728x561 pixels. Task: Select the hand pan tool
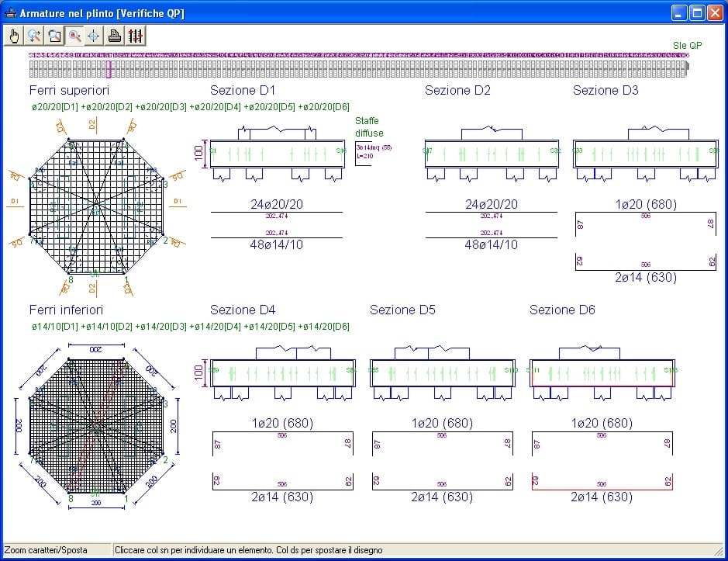14,36
